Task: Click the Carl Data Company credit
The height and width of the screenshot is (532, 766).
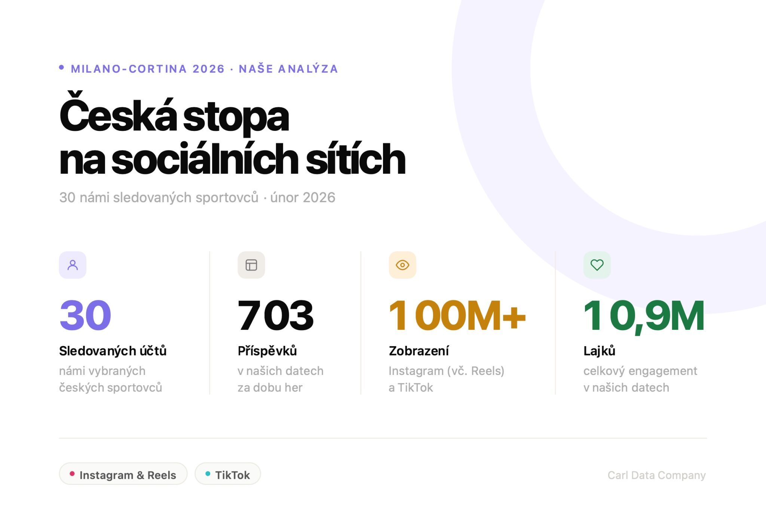Action: [656, 475]
